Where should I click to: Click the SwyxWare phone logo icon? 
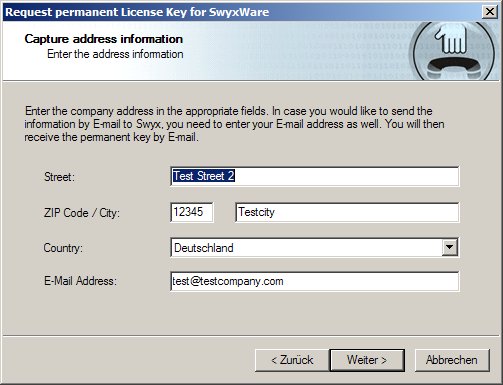pos(453,51)
